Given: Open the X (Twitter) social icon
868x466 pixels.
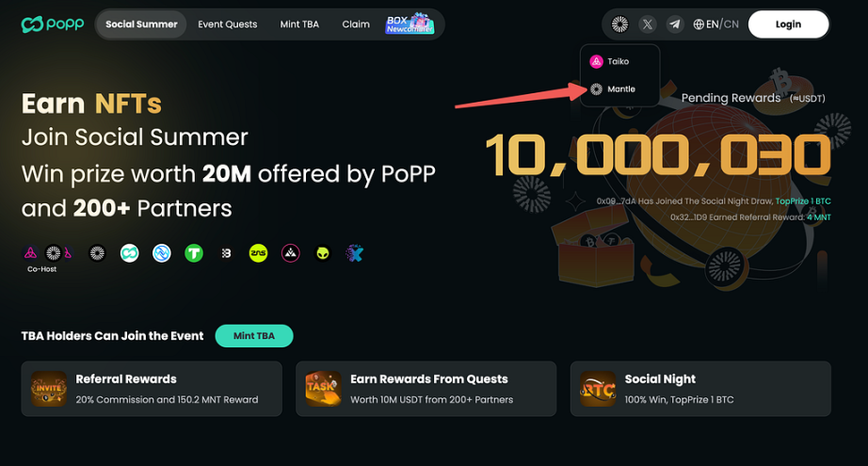Looking at the screenshot, I should tap(647, 24).
